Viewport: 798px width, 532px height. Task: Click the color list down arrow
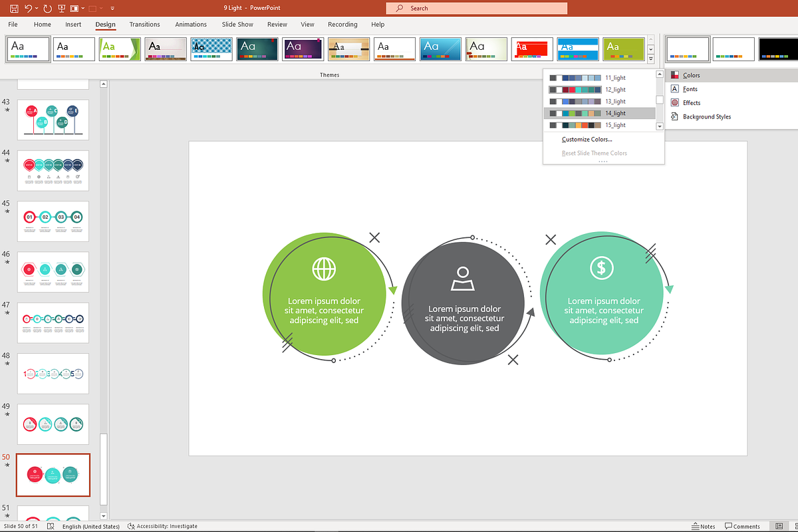[x=660, y=126]
